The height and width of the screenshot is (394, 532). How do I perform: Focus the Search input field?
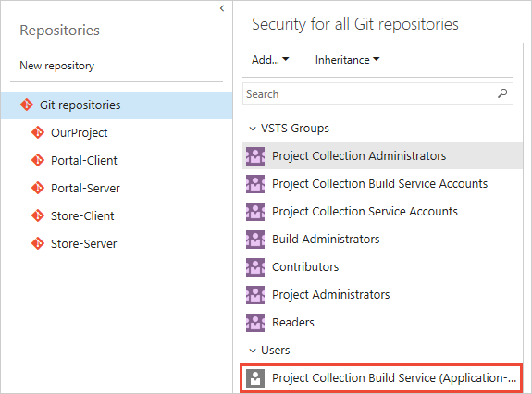(x=377, y=93)
